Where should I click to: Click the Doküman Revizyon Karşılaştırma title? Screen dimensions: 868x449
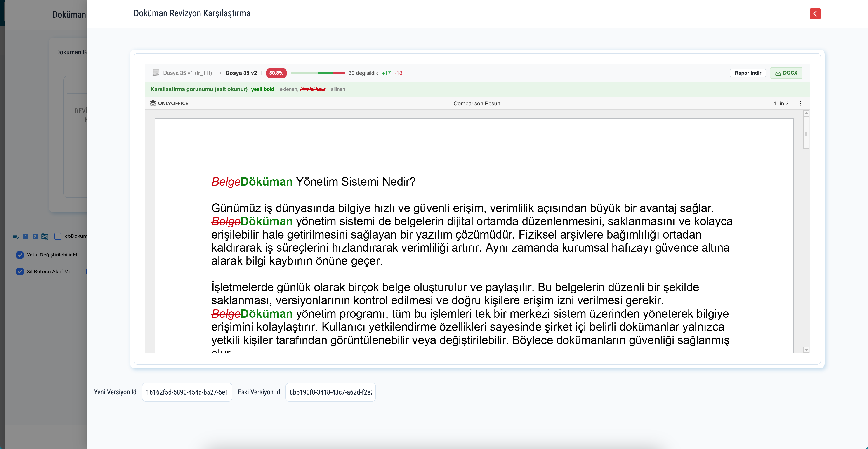click(192, 13)
